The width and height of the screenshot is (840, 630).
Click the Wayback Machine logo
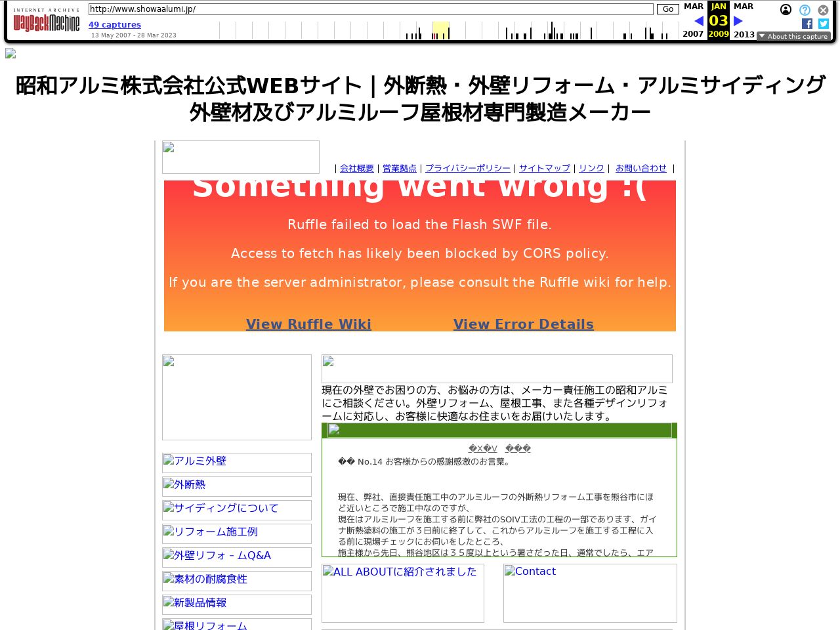[x=46, y=21]
